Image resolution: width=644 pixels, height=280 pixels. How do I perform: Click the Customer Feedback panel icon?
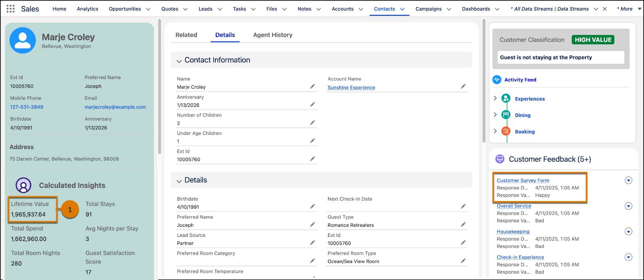pyautogui.click(x=500, y=159)
